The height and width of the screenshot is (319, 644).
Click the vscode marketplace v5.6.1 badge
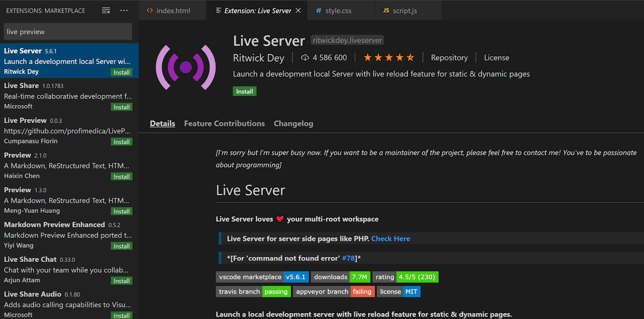[262, 277]
